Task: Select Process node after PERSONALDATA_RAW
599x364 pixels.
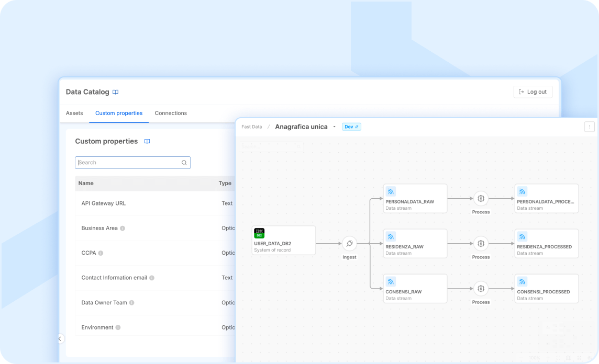Action: point(481,198)
